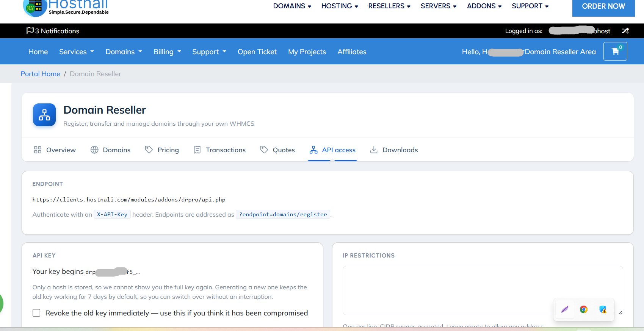
Task: Click the Domain Reseller page title
Action: coord(105,110)
